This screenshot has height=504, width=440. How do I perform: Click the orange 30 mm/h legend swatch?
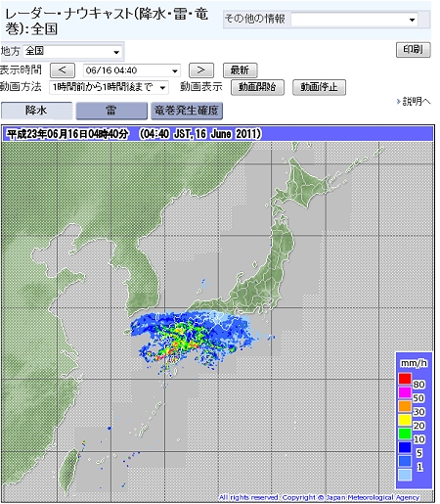click(x=405, y=406)
